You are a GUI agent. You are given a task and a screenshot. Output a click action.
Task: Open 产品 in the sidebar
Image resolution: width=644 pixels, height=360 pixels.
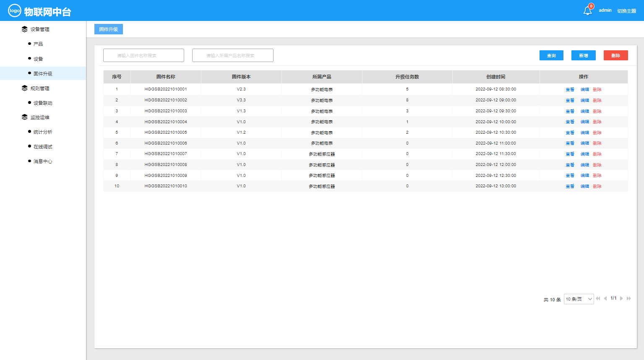click(38, 44)
